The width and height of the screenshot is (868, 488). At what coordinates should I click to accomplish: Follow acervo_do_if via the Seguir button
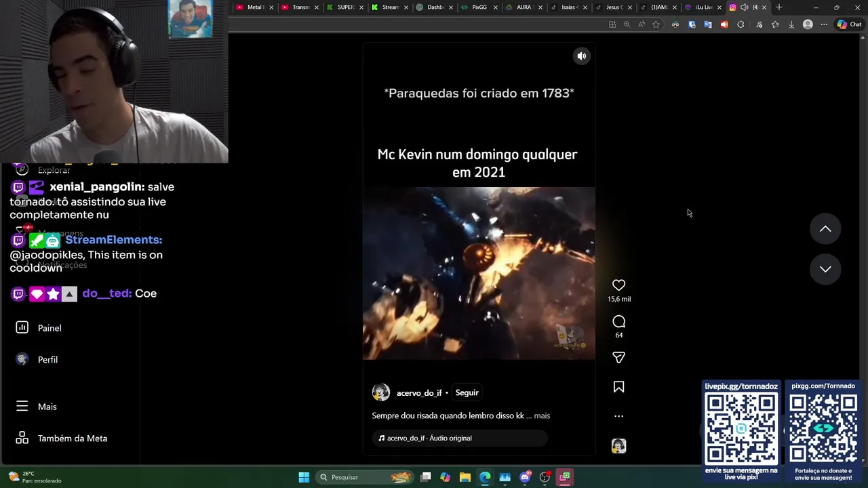click(467, 392)
